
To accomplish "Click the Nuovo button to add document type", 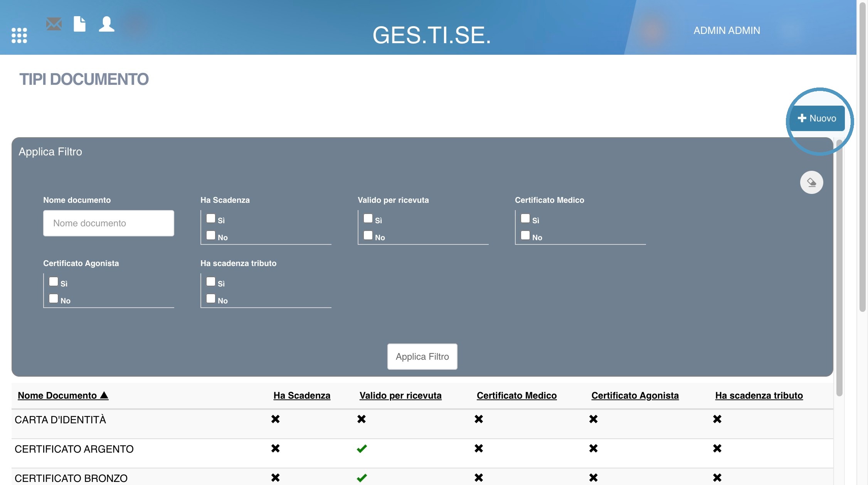I will click(817, 118).
